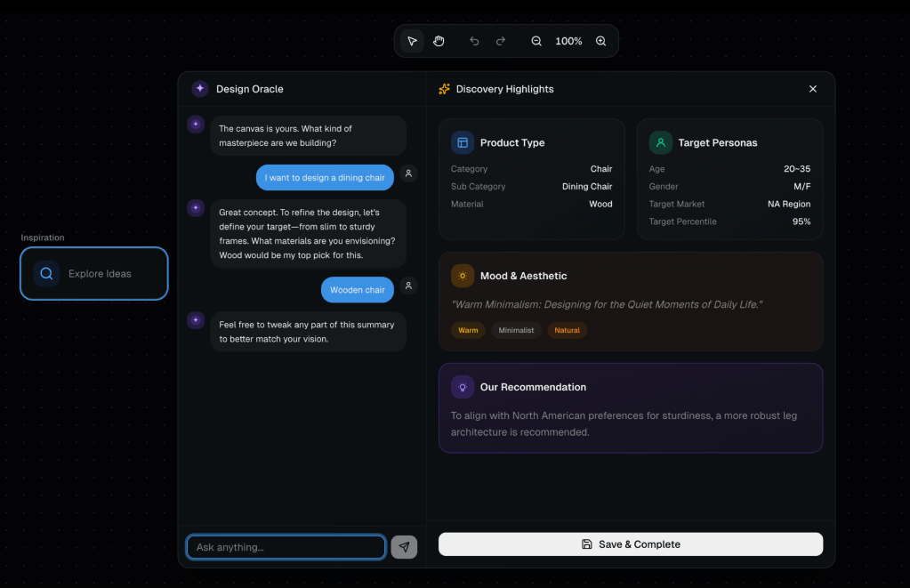
Task: Click the Save & Complete button
Action: click(631, 544)
